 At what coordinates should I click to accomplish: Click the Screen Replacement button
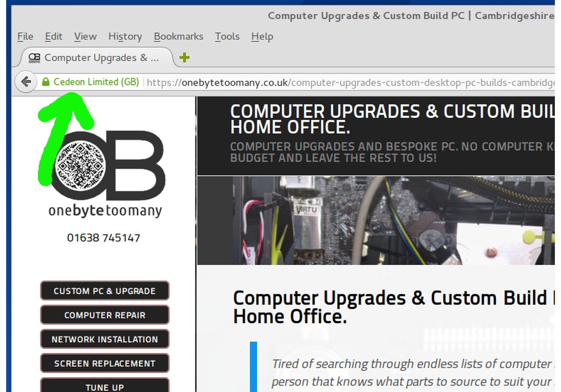click(105, 363)
